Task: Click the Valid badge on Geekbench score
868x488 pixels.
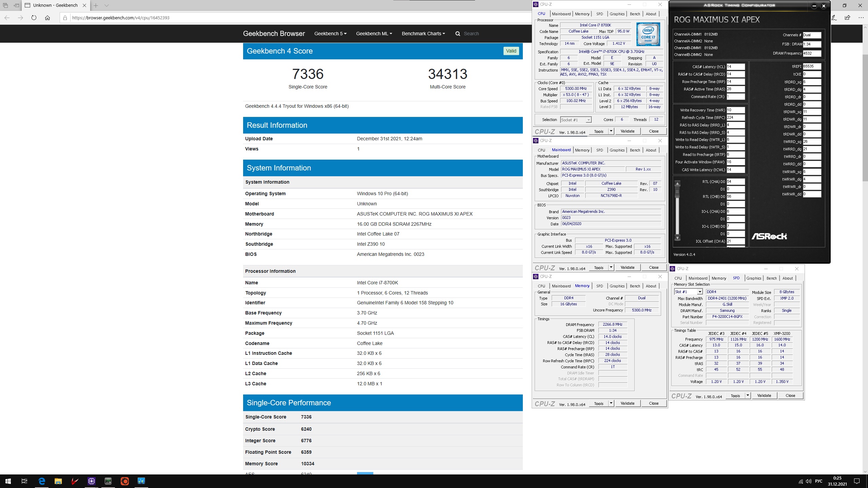Action: pyautogui.click(x=511, y=51)
